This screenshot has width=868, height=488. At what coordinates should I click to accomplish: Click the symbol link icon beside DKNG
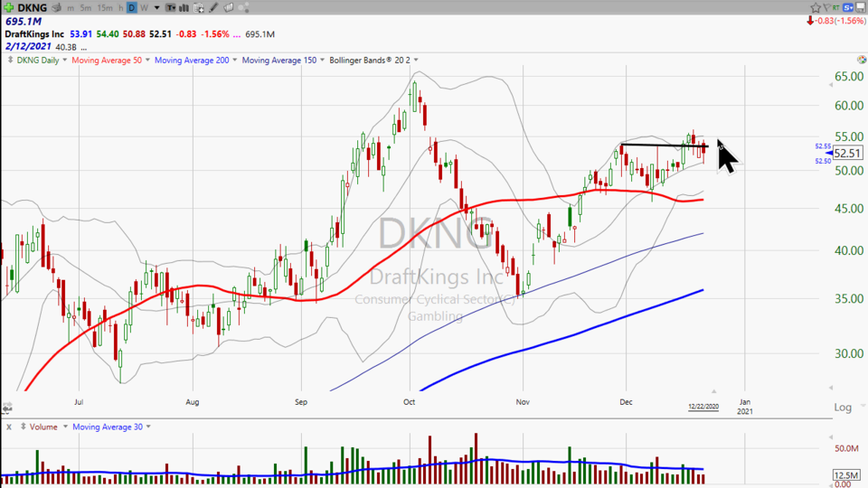coord(56,8)
